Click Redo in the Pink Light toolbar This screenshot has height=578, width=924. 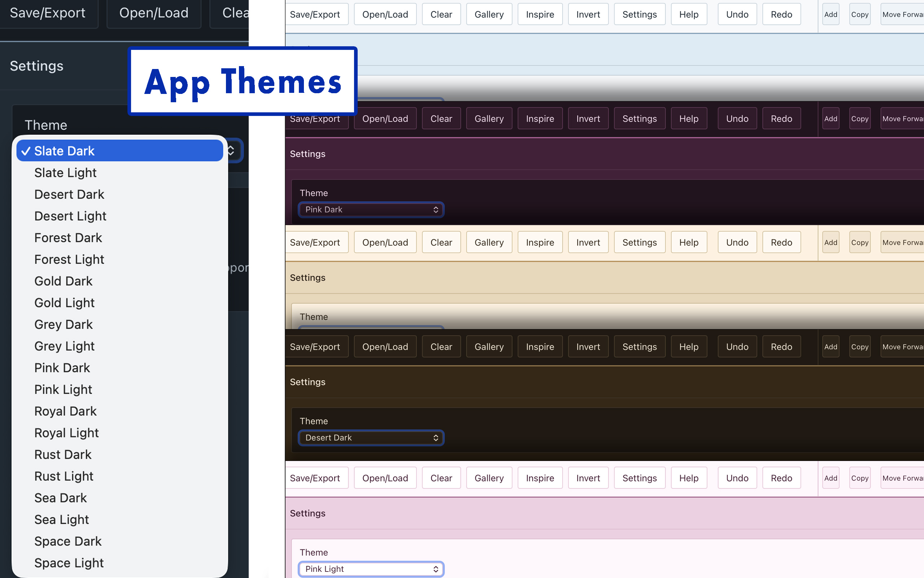(x=781, y=478)
